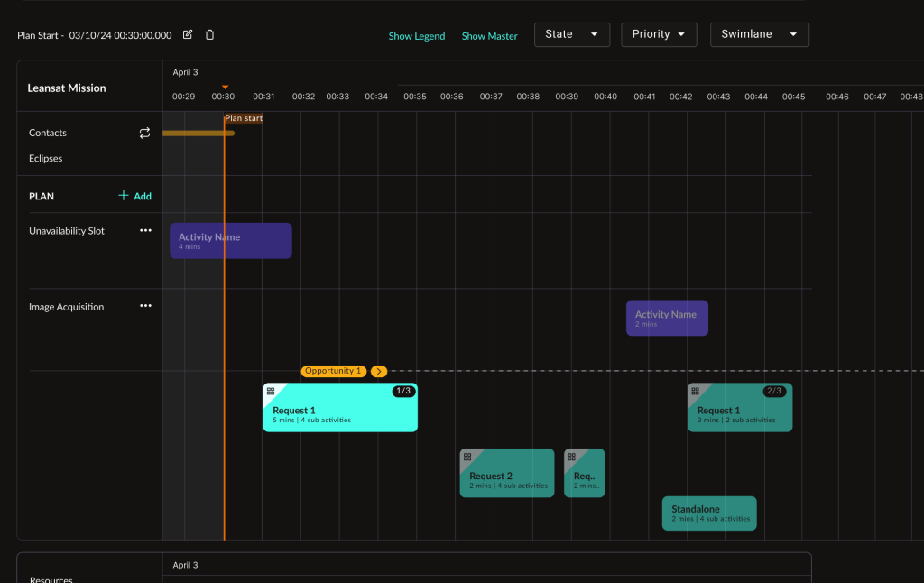Viewport: 924px width, 583px height.
Task: Click the grid icon on Request 2 card
Action: pyautogui.click(x=467, y=457)
